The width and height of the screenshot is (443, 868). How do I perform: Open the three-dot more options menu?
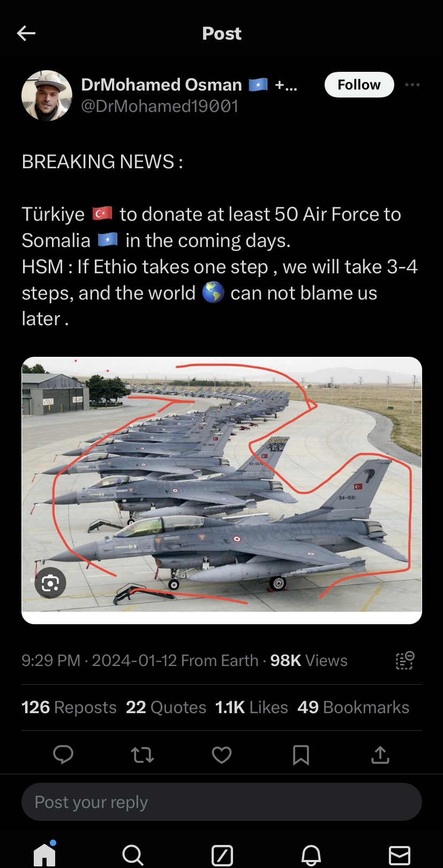[x=412, y=85]
